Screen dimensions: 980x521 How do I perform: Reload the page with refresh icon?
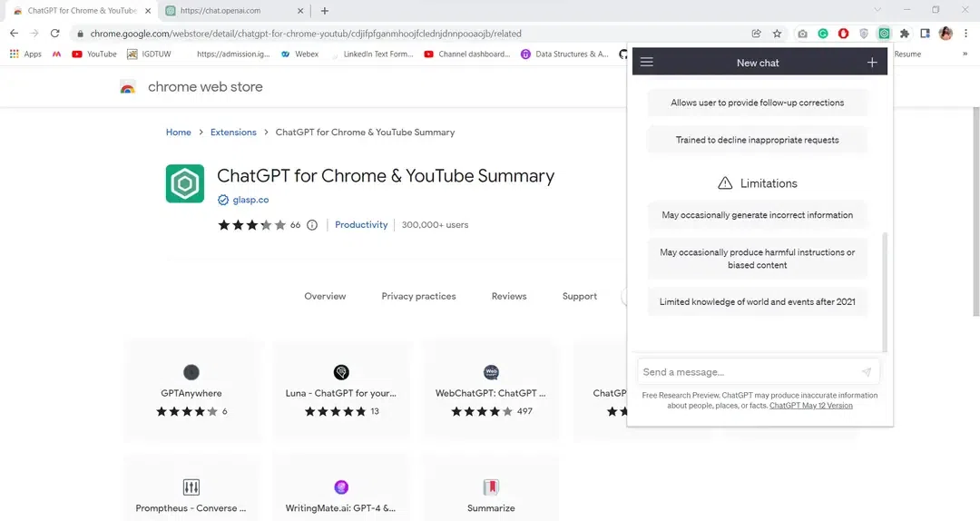55,34
